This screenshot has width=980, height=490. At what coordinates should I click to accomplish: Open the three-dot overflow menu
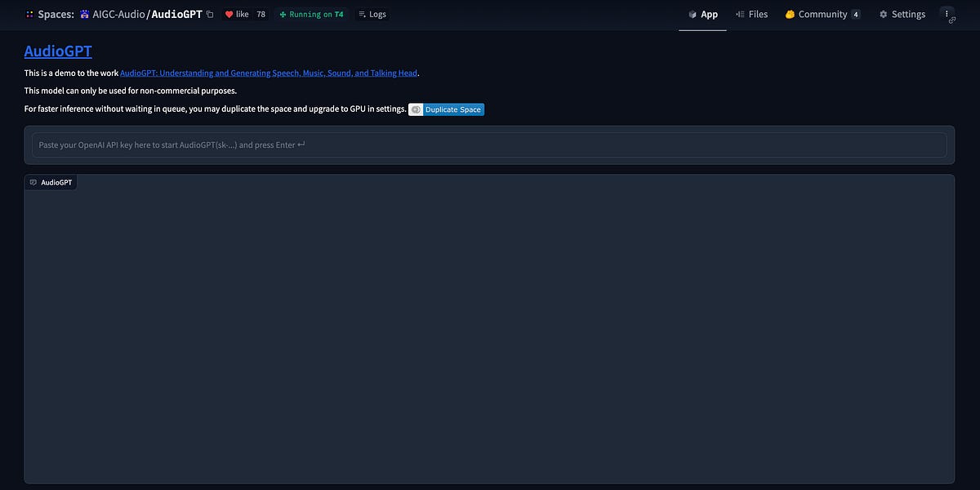click(x=947, y=14)
